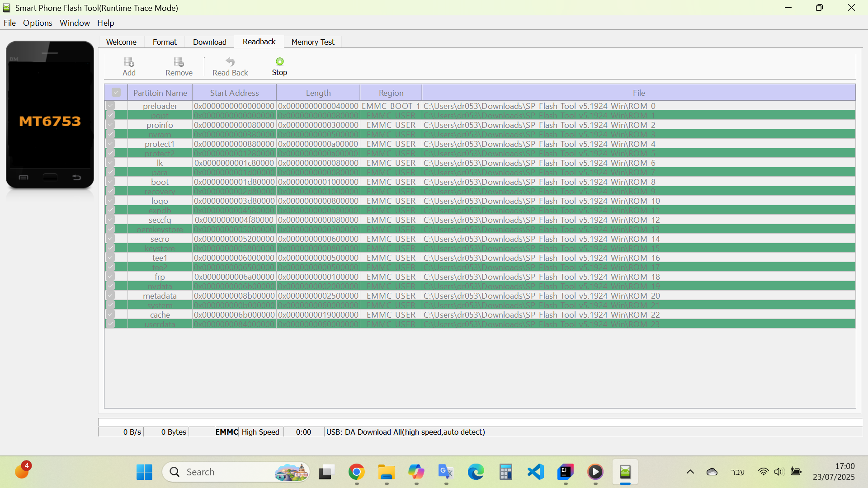This screenshot has height=488, width=868.
Task: Open Calculator from taskbar
Action: [x=505, y=472]
